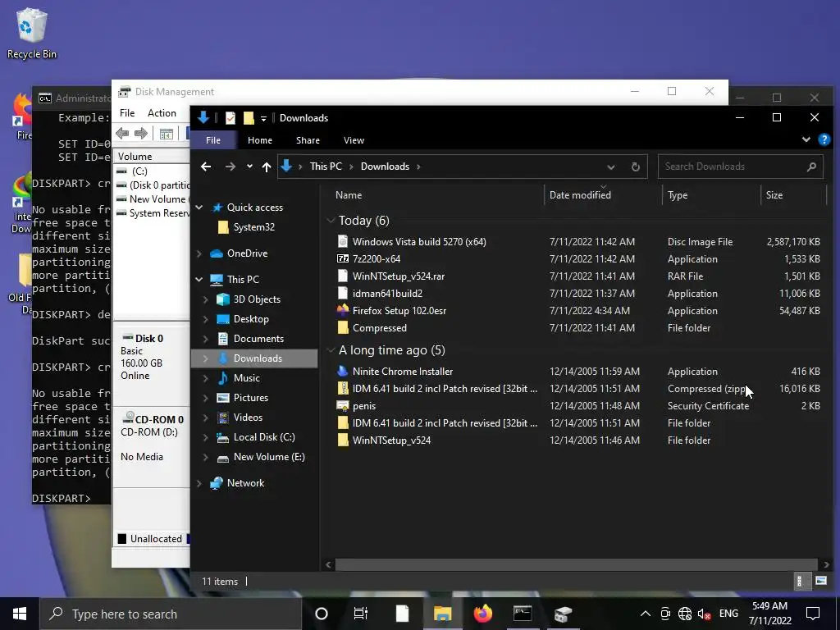Go back with the Explorer back arrow

click(206, 167)
